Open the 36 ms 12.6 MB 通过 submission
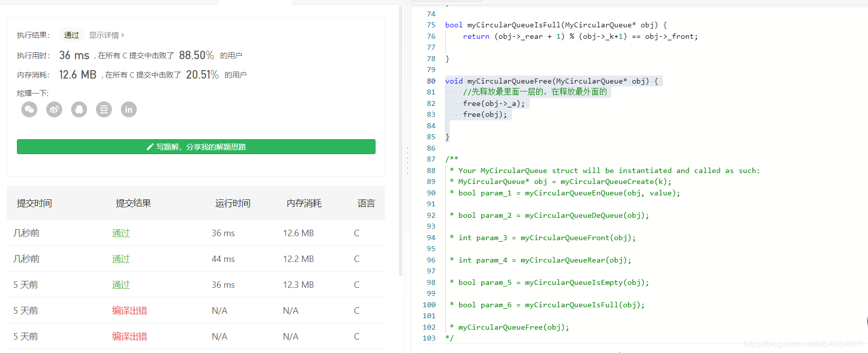868x353 pixels. [121, 233]
